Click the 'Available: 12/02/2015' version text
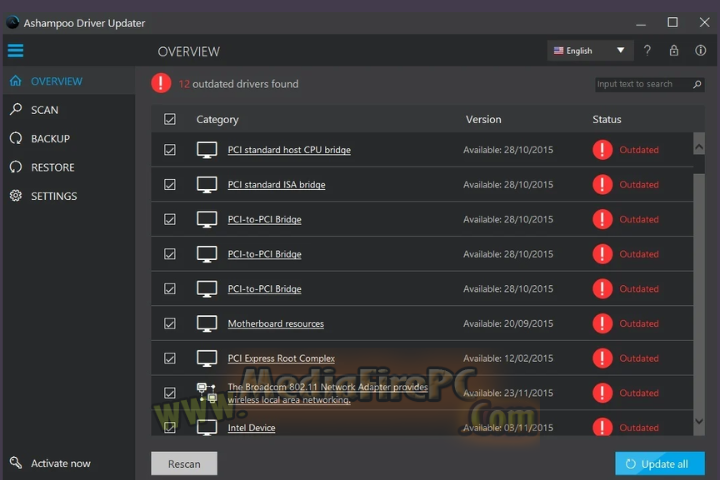Screen dimensions: 720x480 point(508,358)
